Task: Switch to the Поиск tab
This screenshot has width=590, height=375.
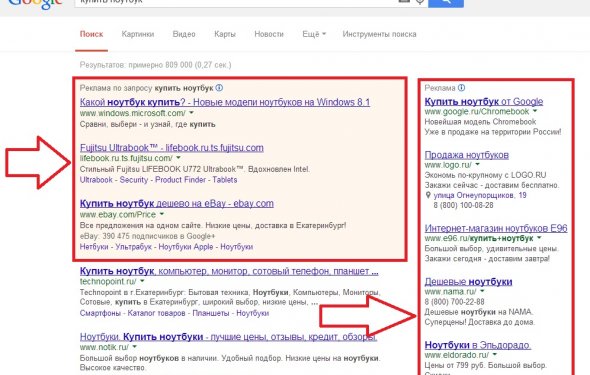Action: 91,34
